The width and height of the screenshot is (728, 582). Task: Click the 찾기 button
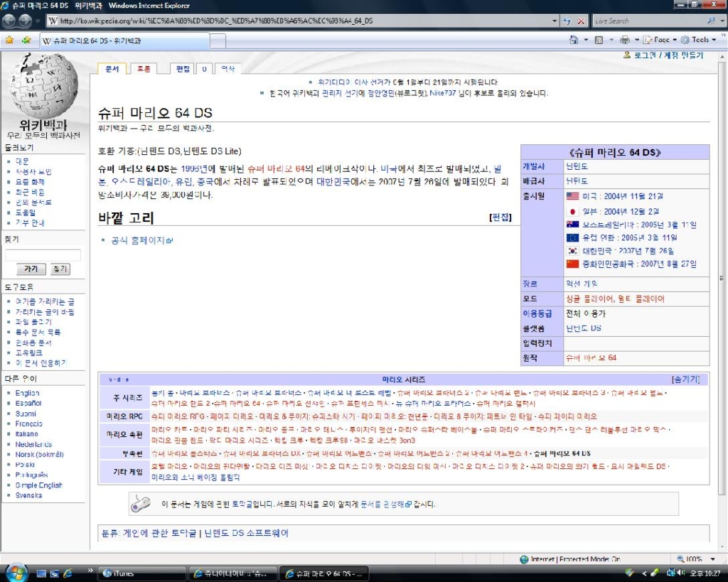tap(60, 269)
